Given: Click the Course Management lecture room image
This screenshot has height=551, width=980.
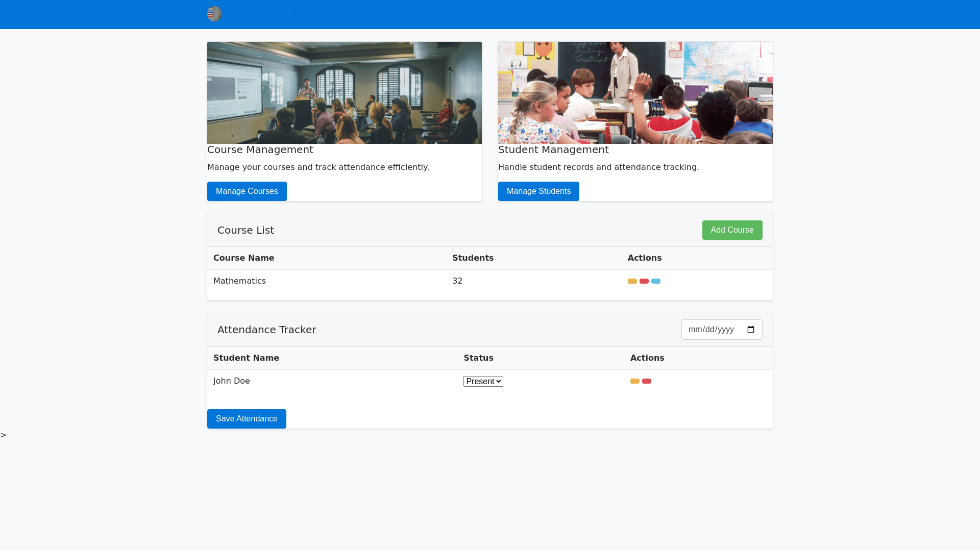Looking at the screenshot, I should pyautogui.click(x=344, y=93).
